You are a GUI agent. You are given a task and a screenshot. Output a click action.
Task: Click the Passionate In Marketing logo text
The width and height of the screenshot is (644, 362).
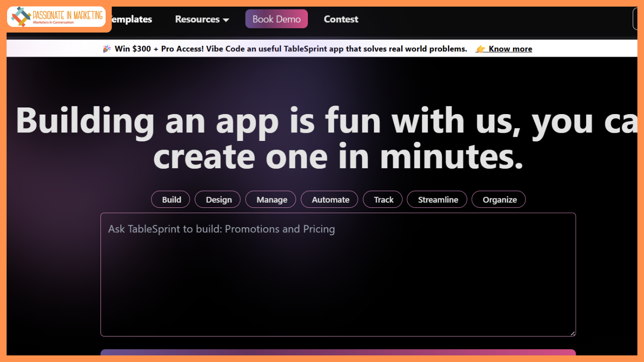tap(67, 16)
